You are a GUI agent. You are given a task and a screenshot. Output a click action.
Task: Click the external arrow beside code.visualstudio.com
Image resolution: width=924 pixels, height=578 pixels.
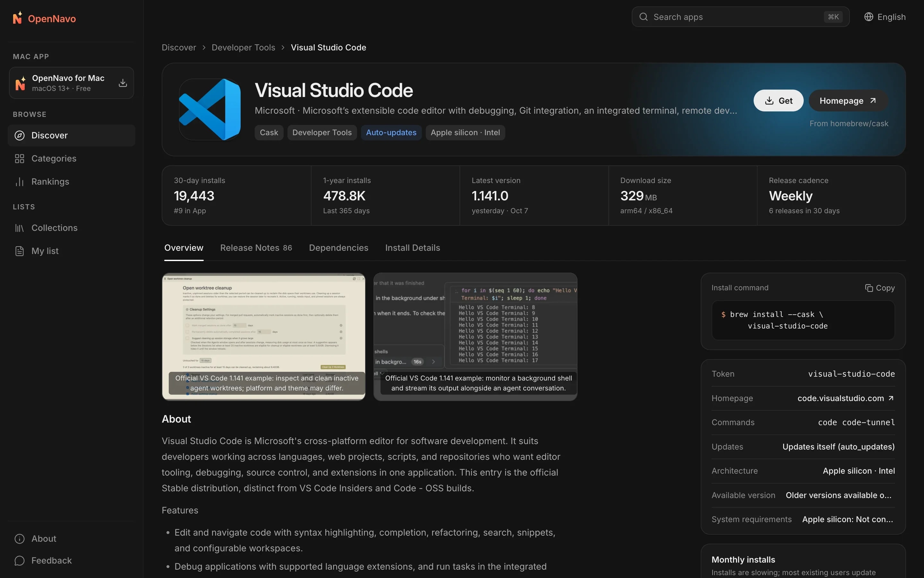(891, 398)
